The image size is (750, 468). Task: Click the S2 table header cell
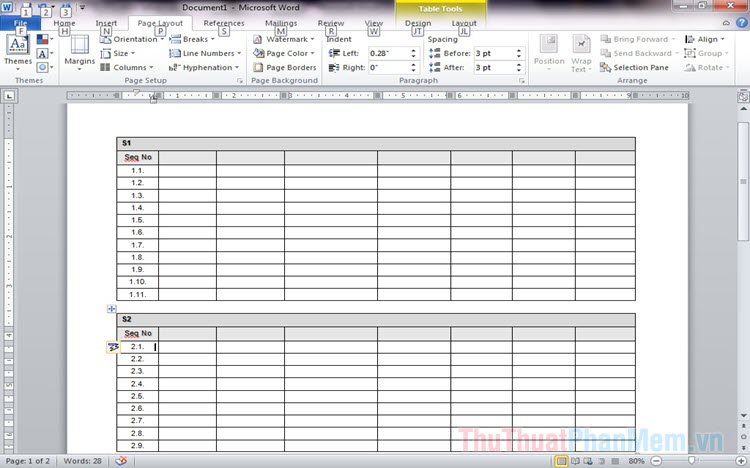[x=376, y=320]
